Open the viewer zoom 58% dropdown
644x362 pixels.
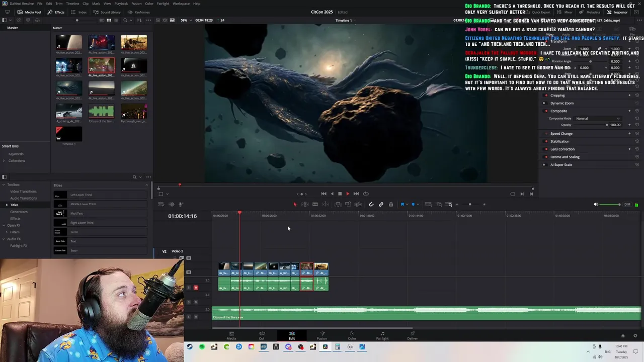[186, 20]
